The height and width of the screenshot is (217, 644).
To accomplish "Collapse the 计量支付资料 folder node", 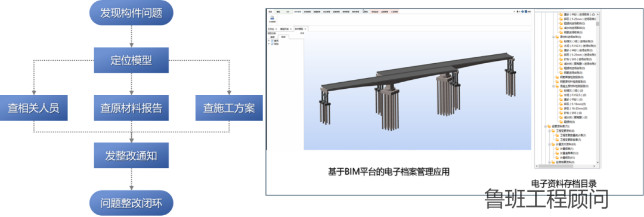I will pyautogui.click(x=550, y=144).
